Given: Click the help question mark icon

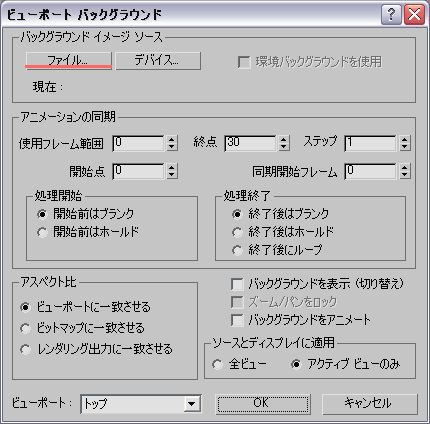Looking at the screenshot, I should (391, 15).
